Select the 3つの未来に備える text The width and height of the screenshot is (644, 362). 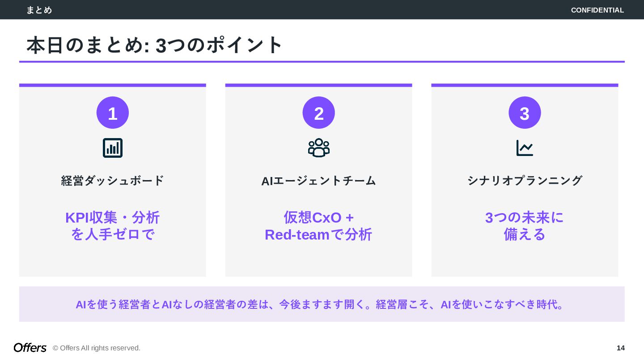(525, 226)
